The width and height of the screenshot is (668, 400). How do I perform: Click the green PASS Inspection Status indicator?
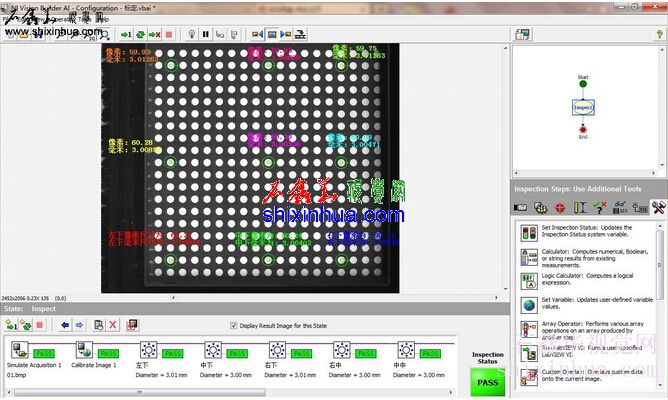click(487, 381)
